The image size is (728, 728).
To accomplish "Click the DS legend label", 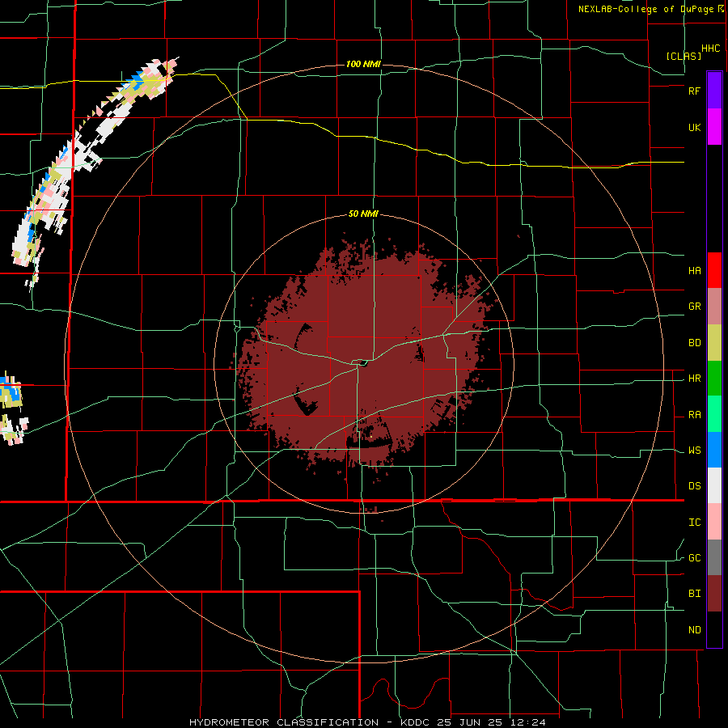I will point(694,486).
